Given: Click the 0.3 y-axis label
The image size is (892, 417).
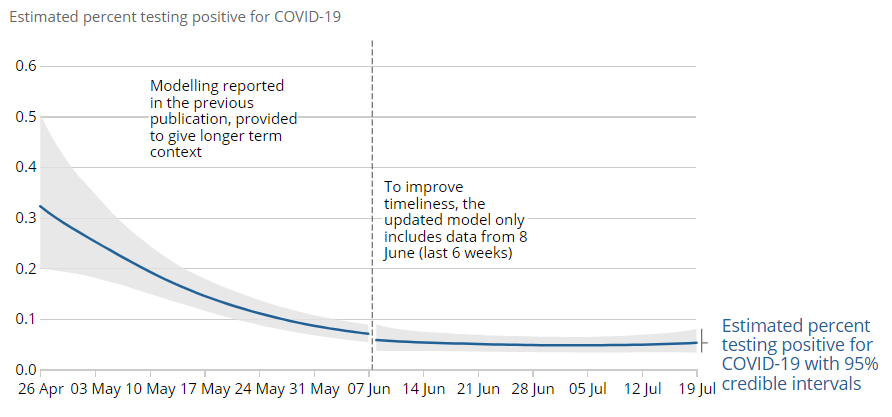Looking at the screenshot, I should coord(25,218).
